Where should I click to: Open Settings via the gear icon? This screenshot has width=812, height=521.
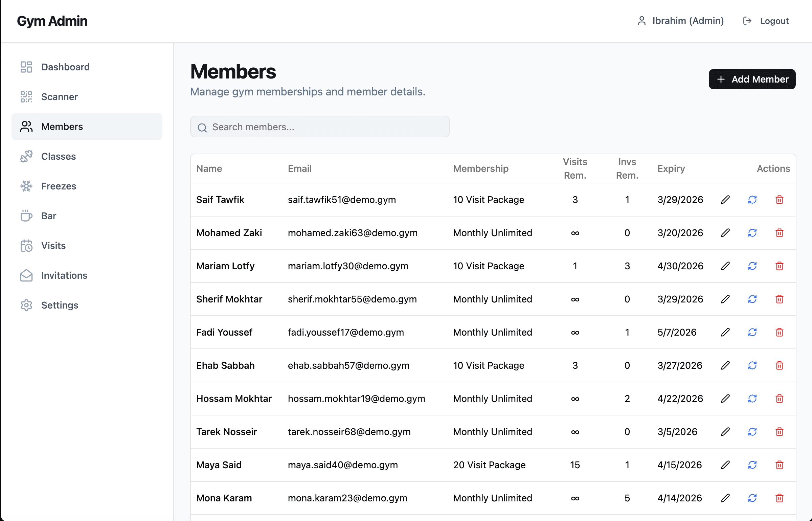coord(26,305)
